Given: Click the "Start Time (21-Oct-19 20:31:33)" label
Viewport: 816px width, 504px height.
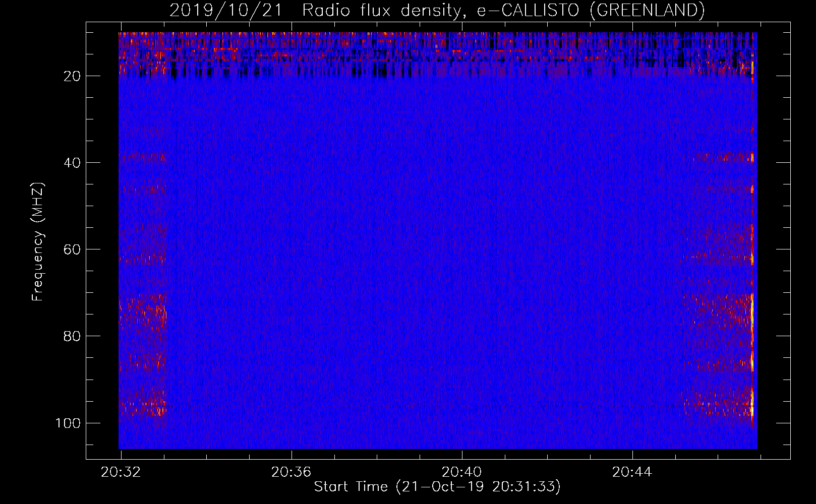Looking at the screenshot, I should point(437,486).
